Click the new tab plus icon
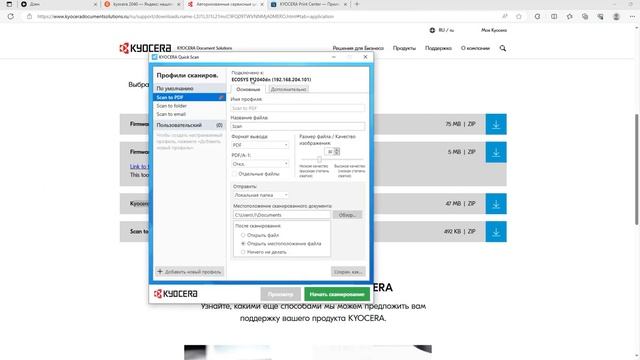Viewport: 640px width, 360px height. pos(357,4)
